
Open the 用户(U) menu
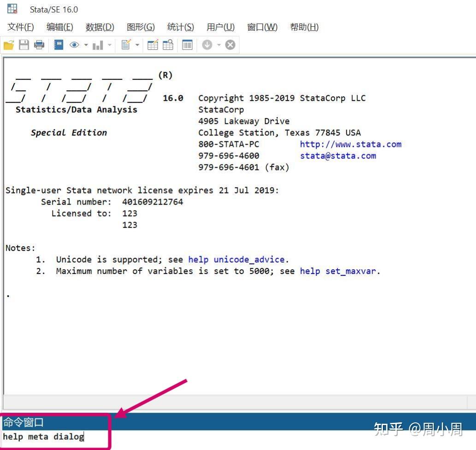221,27
